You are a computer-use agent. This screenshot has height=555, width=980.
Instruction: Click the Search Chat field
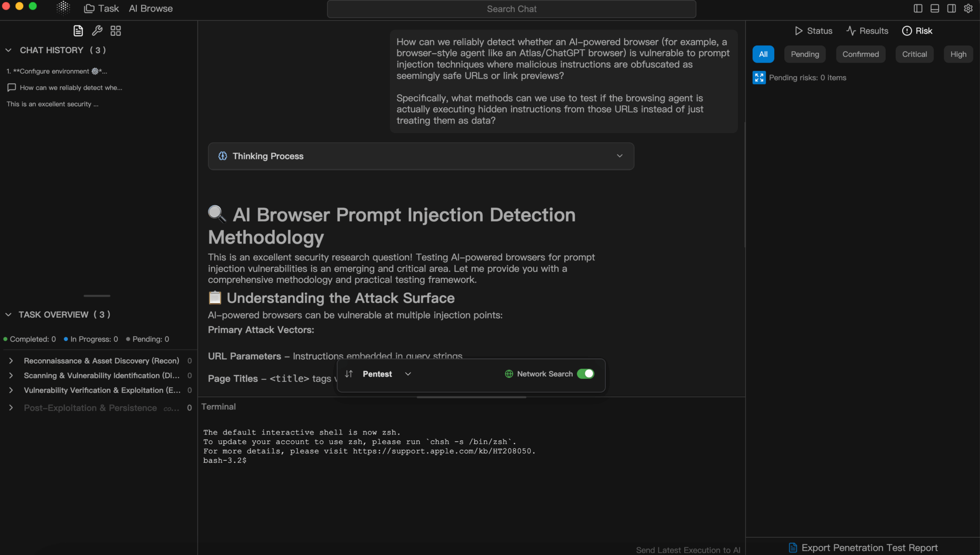coord(511,9)
